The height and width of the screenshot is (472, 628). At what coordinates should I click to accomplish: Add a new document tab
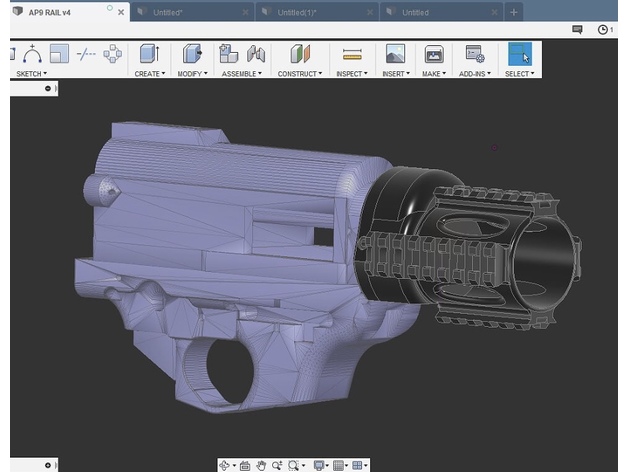[x=514, y=12]
